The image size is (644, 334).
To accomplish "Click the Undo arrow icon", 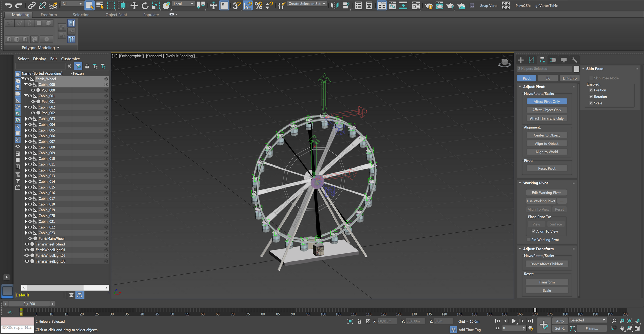I will pos(8,5).
